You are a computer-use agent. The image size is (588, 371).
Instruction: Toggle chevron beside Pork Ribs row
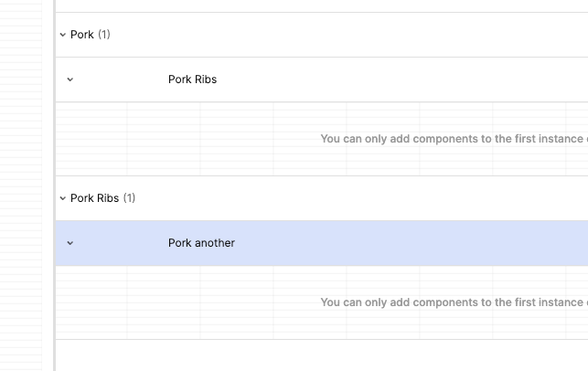pos(70,79)
